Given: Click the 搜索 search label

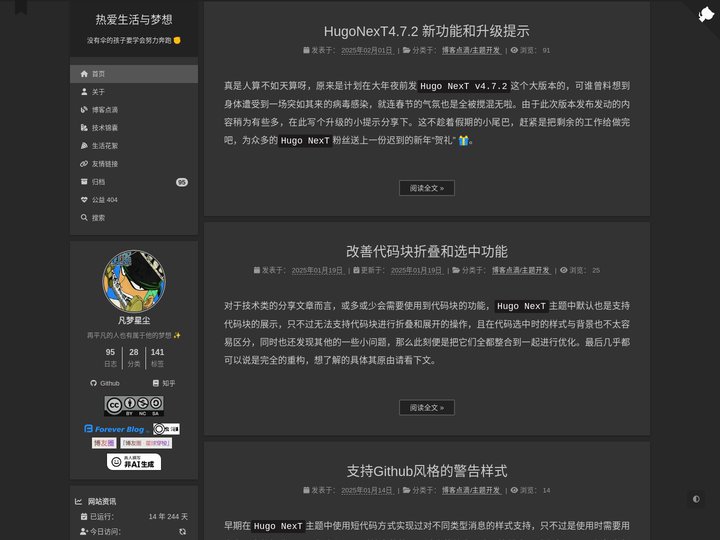Looking at the screenshot, I should coord(98,218).
